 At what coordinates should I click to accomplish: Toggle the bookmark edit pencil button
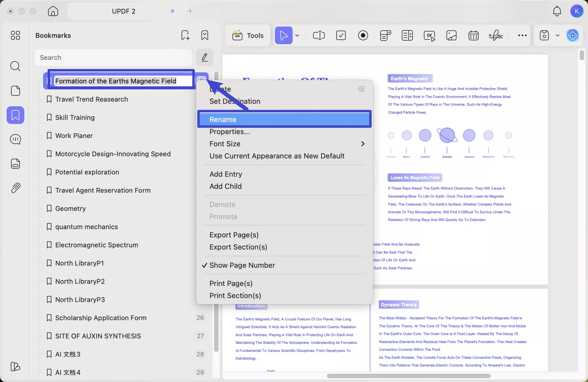point(204,57)
